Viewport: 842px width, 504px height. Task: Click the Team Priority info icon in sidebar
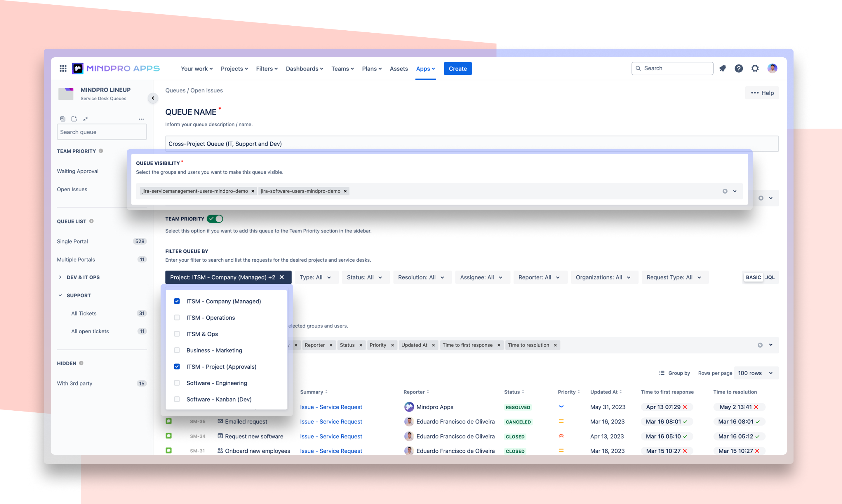[101, 151]
